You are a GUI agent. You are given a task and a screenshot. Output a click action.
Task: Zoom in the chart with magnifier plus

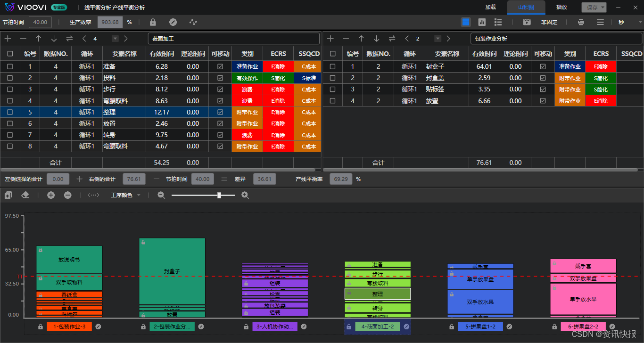tap(245, 195)
